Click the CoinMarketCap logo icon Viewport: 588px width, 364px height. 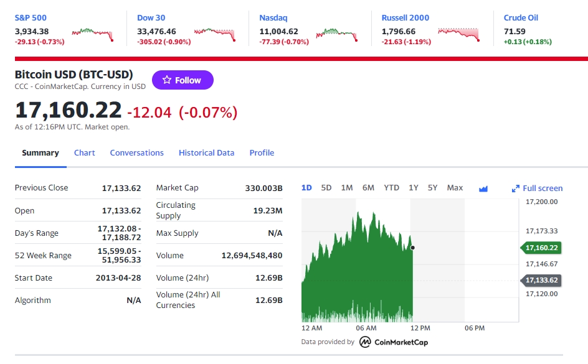point(365,342)
